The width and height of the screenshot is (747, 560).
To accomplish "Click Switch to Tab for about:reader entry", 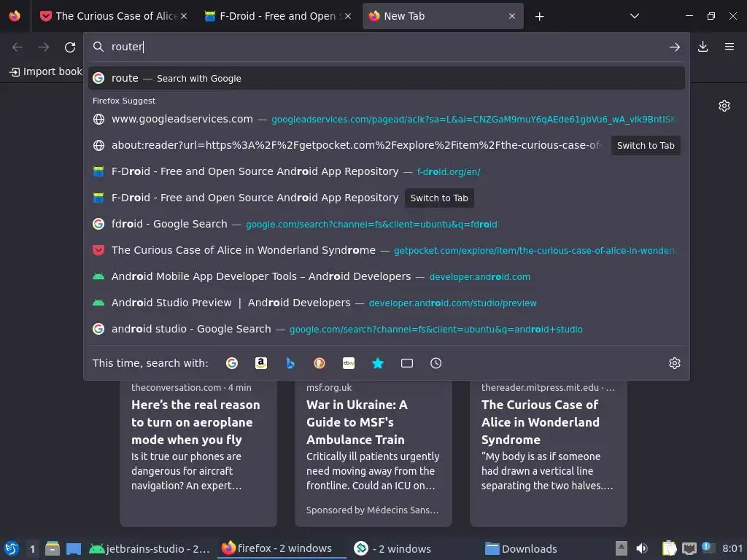I will (646, 146).
